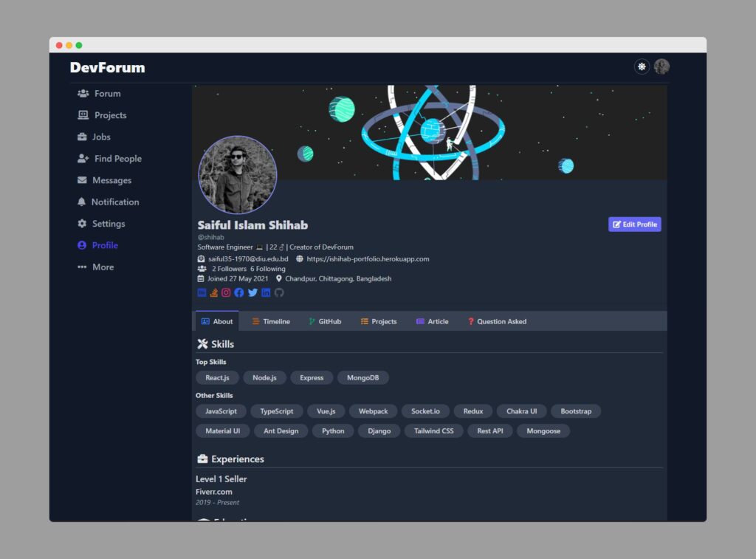Open the Twitter profile icon
Screen dimensions: 756x559
252,292
